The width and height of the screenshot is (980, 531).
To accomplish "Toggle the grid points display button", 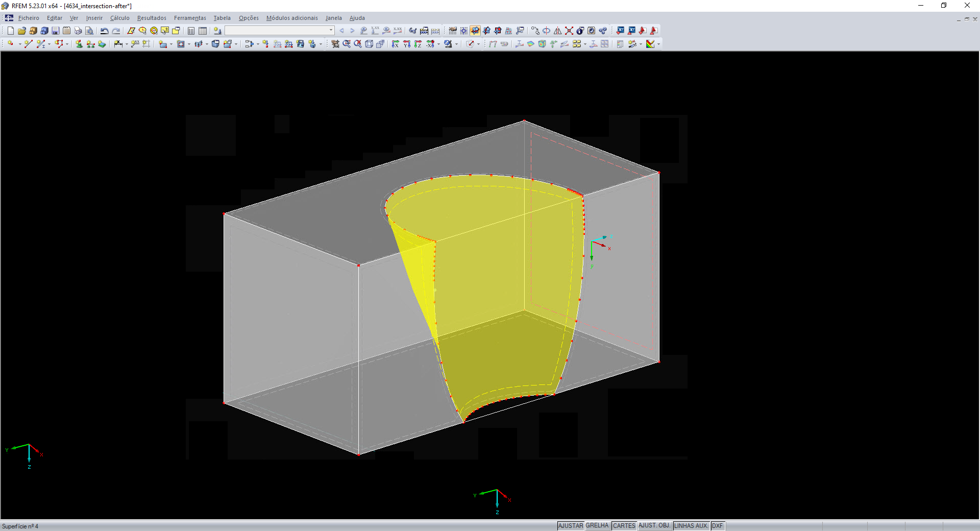I will point(464,31).
